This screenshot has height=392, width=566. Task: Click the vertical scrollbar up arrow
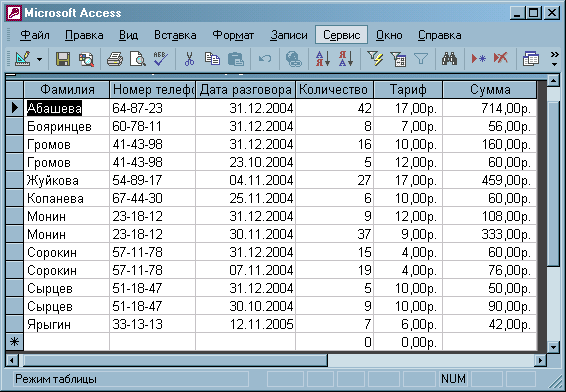tap(553, 80)
